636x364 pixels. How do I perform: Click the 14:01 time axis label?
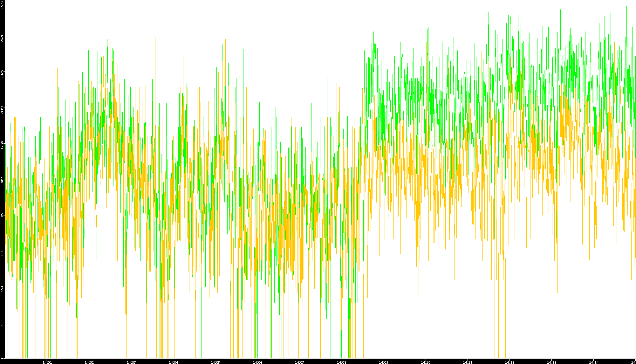click(47, 362)
